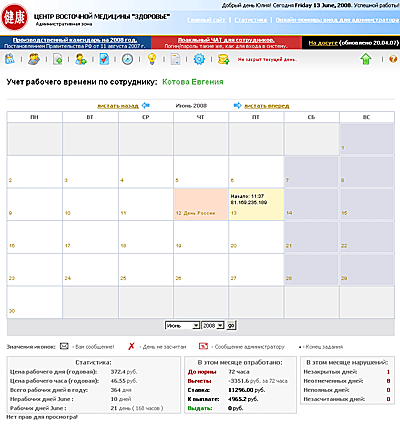Image resolution: width=400 pixels, height=425 pixels.
Task: Click the '11296.00 руб.' salary rate value
Action: click(247, 390)
